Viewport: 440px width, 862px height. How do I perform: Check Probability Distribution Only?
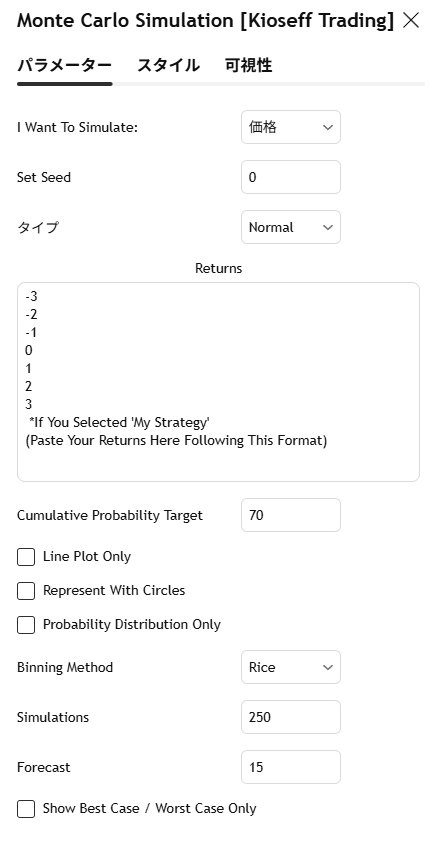pyautogui.click(x=26, y=625)
